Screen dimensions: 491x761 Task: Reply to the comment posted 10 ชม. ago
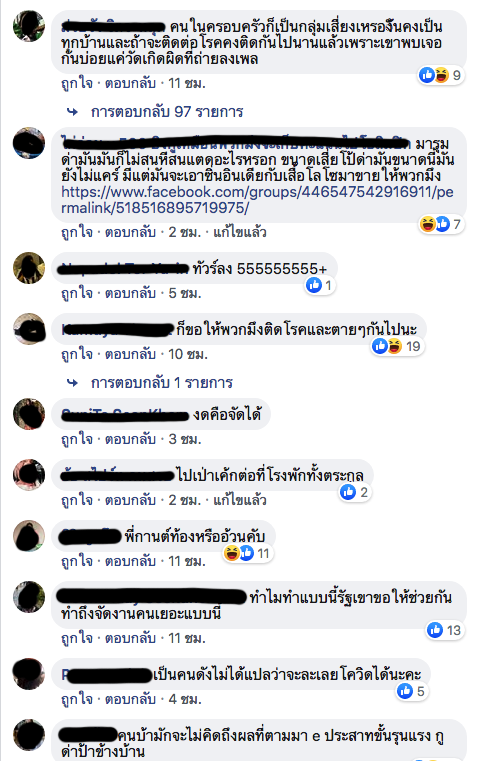(x=131, y=354)
